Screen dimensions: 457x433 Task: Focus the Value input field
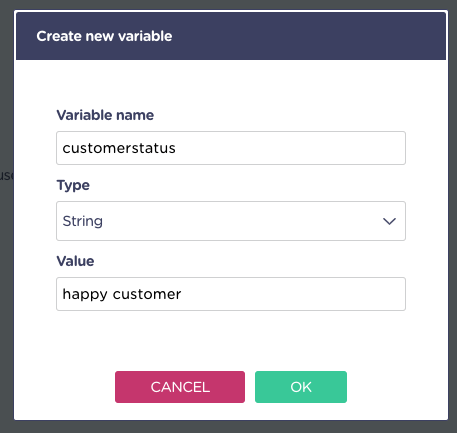[x=231, y=294]
